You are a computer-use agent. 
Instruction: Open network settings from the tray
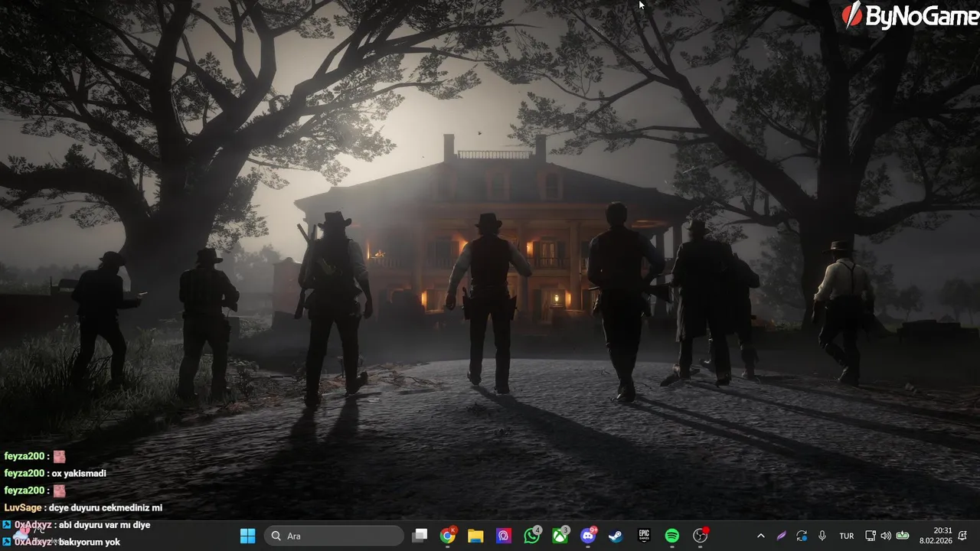pyautogui.click(x=871, y=536)
